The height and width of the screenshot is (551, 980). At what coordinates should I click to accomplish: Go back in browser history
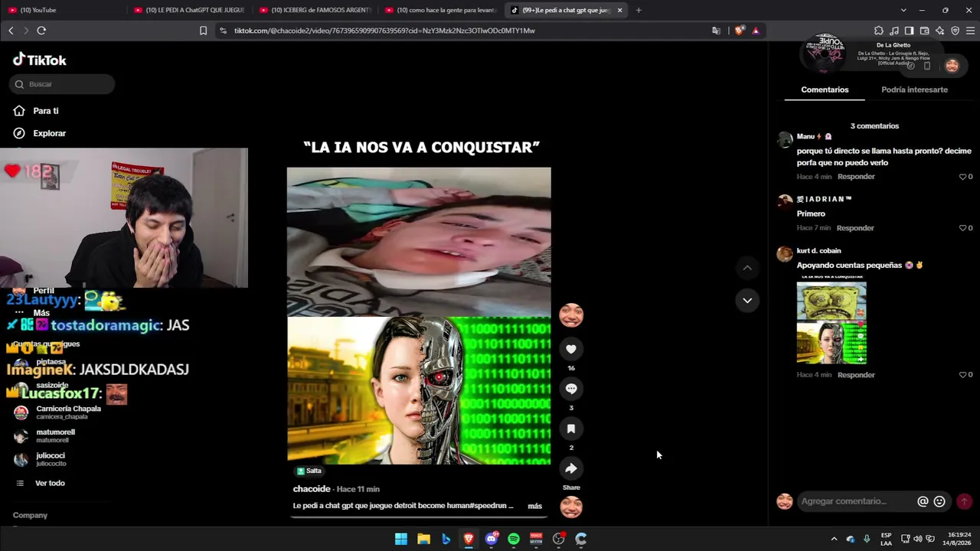pos(11,31)
